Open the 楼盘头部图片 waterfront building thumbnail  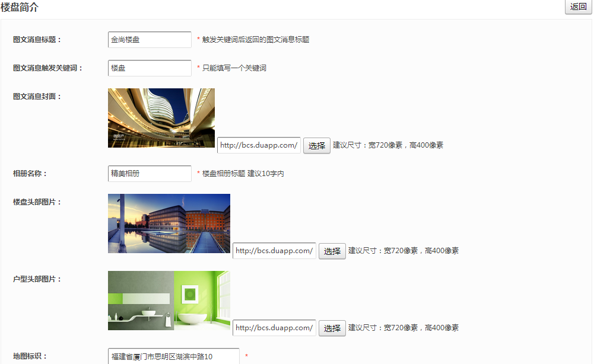(169, 223)
